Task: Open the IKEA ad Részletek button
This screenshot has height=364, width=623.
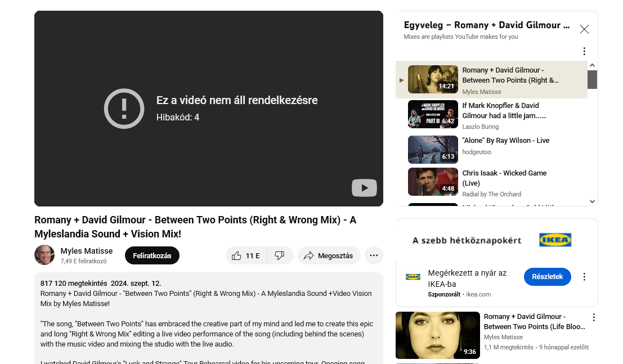Action: coord(547,277)
